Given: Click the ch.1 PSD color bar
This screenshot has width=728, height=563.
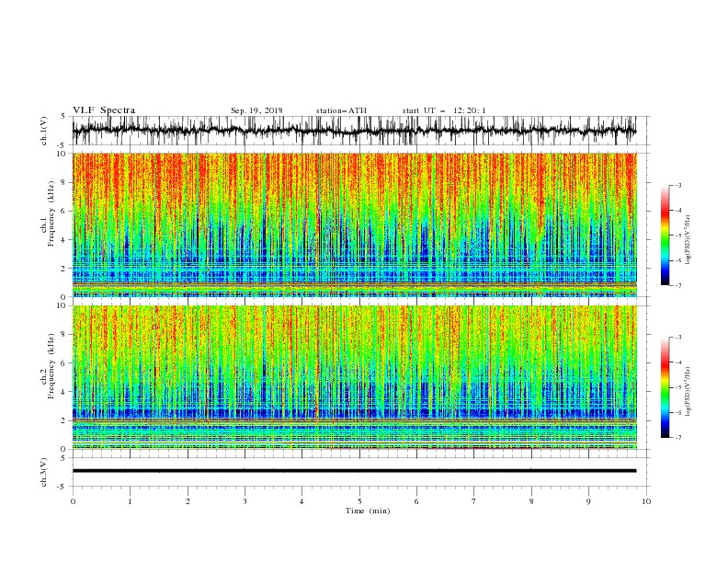Looking at the screenshot, I should (x=665, y=236).
